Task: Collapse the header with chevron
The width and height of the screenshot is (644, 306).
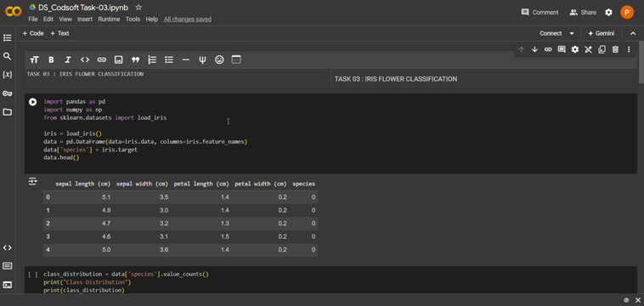Action: point(633,33)
